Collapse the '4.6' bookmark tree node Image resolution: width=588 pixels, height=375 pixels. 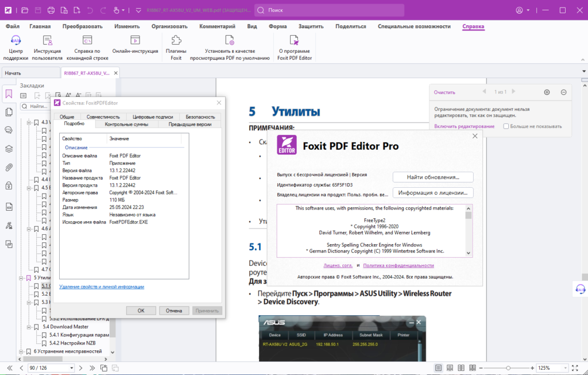coord(29,229)
